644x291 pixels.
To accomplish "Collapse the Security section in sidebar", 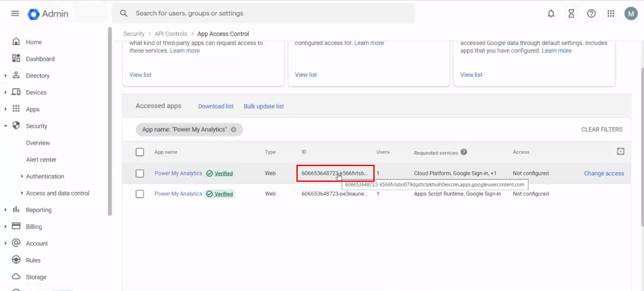I will (x=5, y=126).
